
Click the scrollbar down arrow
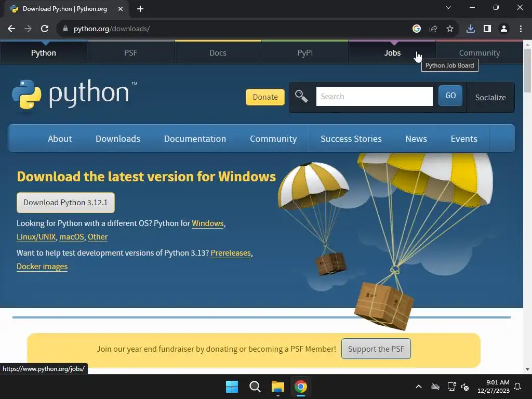(527, 369)
